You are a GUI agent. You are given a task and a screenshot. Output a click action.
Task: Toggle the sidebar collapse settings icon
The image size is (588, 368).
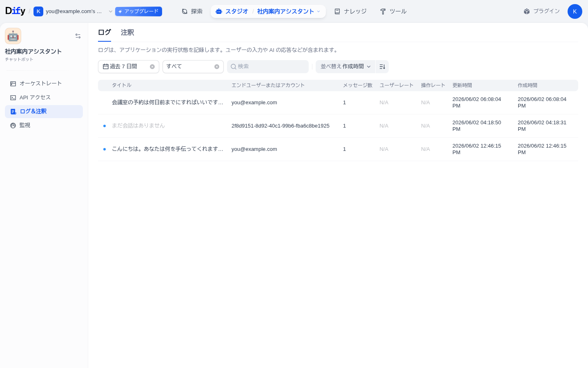tap(78, 36)
